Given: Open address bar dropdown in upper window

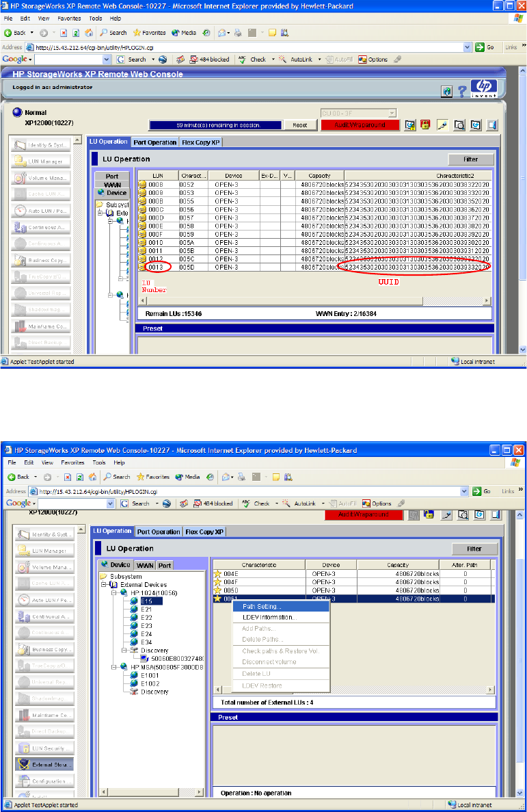Looking at the screenshot, I should (x=467, y=47).
